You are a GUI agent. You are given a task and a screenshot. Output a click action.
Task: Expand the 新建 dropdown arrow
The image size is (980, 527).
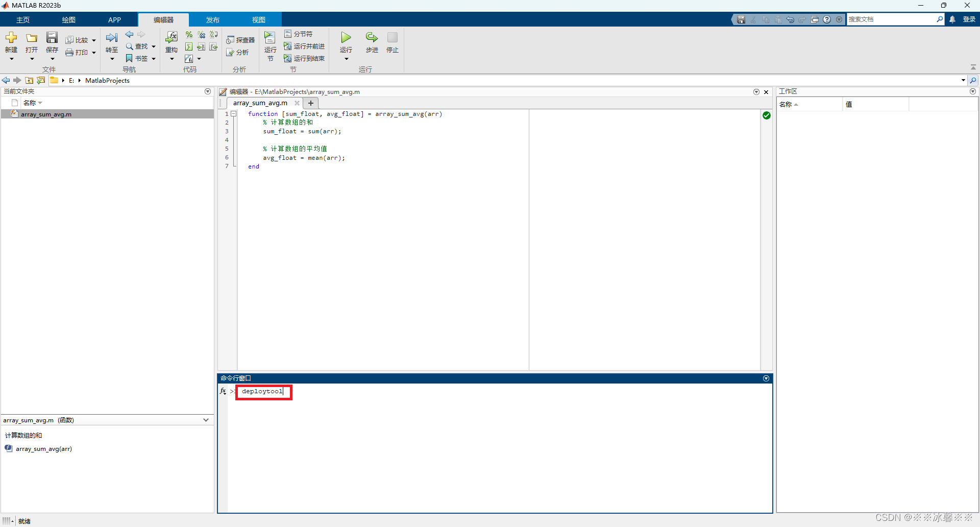11,59
